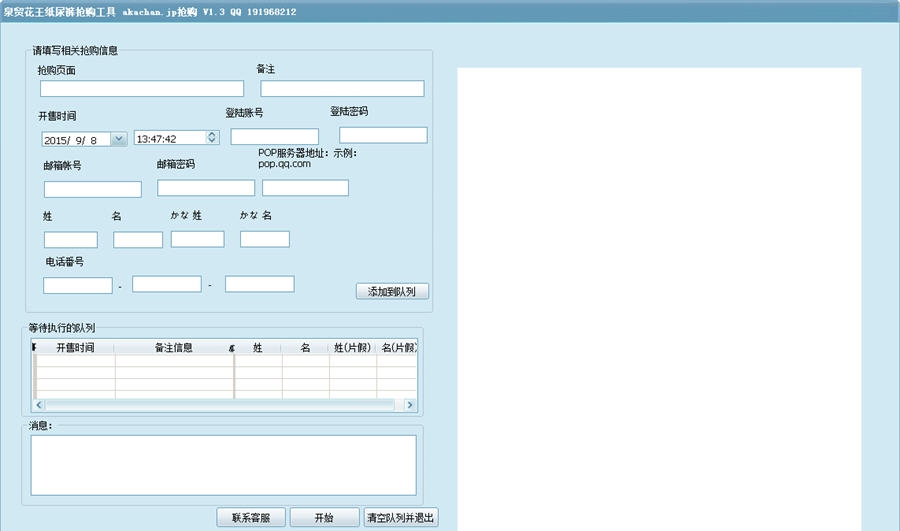Click the 登陆账号 input field
The image size is (900, 531).
[274, 137]
